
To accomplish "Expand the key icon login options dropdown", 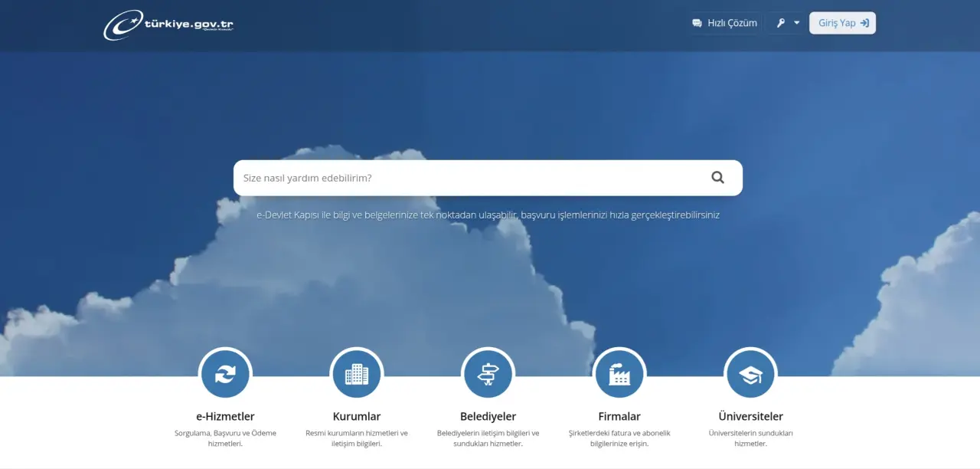I will click(x=787, y=23).
